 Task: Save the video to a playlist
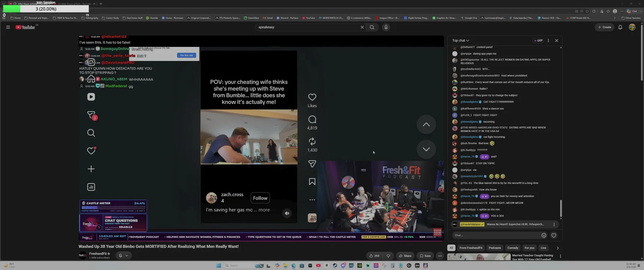tap(425, 256)
